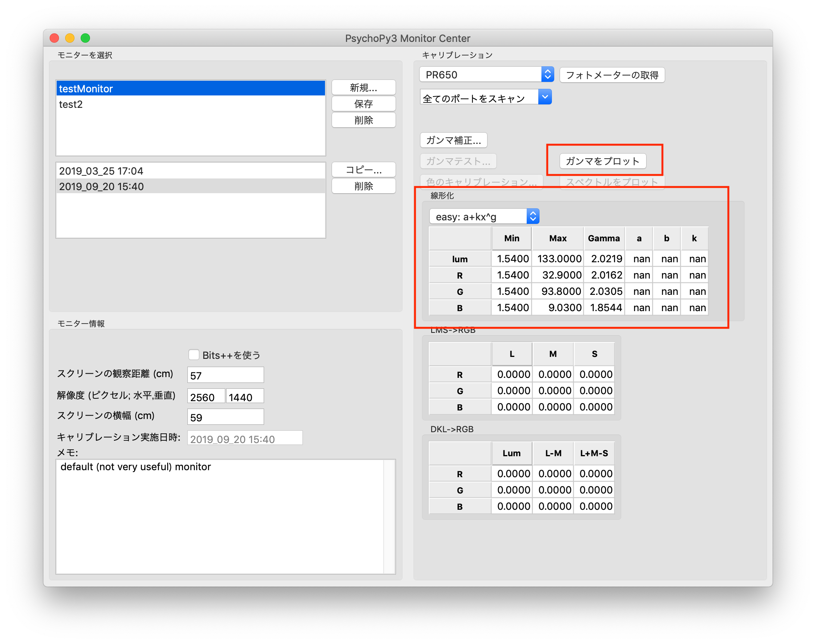The image size is (816, 644).
Task: Click the horizontal resolution field showing 2560
Action: click(x=206, y=397)
